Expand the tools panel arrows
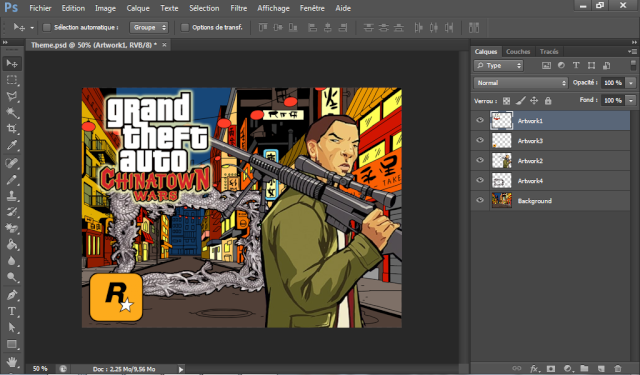The image size is (640, 375). point(5,42)
